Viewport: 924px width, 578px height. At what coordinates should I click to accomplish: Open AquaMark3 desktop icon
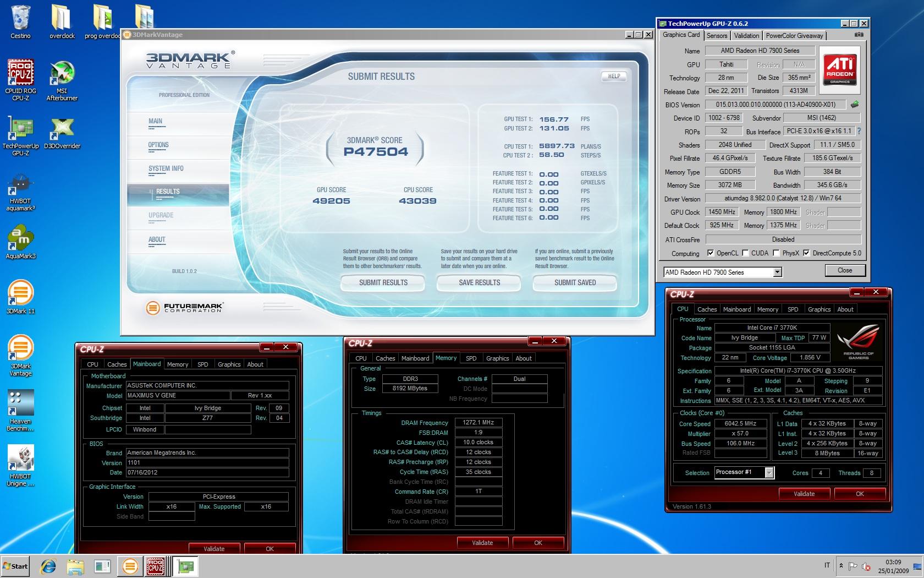point(20,242)
